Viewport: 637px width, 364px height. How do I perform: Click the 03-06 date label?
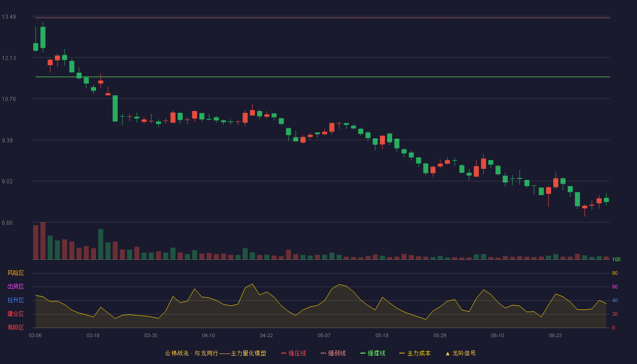[x=35, y=335]
